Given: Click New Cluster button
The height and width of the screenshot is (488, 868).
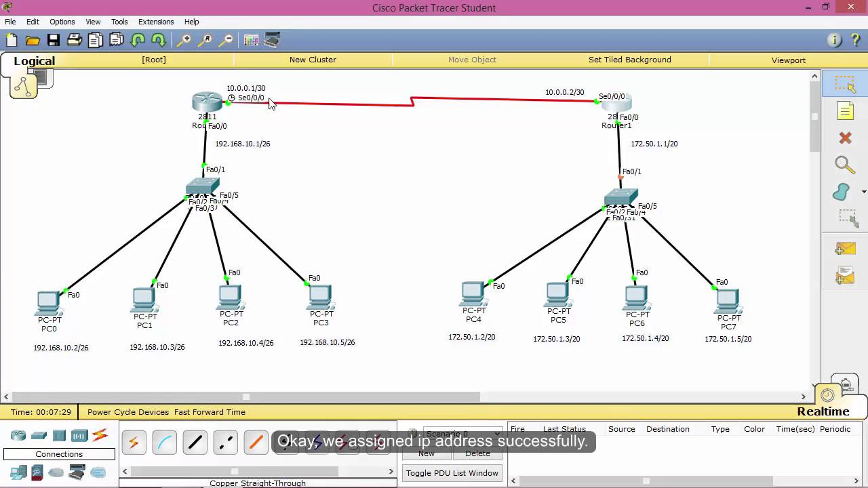Looking at the screenshot, I should (313, 60).
